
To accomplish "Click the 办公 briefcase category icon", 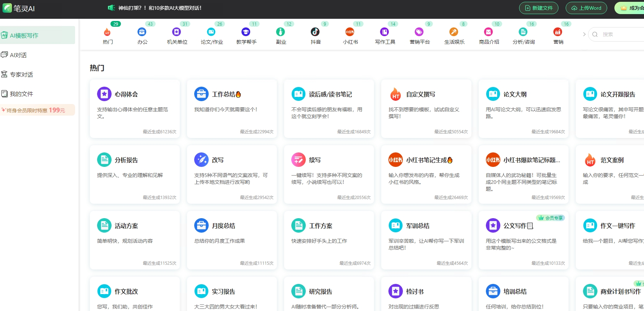I will [x=142, y=32].
